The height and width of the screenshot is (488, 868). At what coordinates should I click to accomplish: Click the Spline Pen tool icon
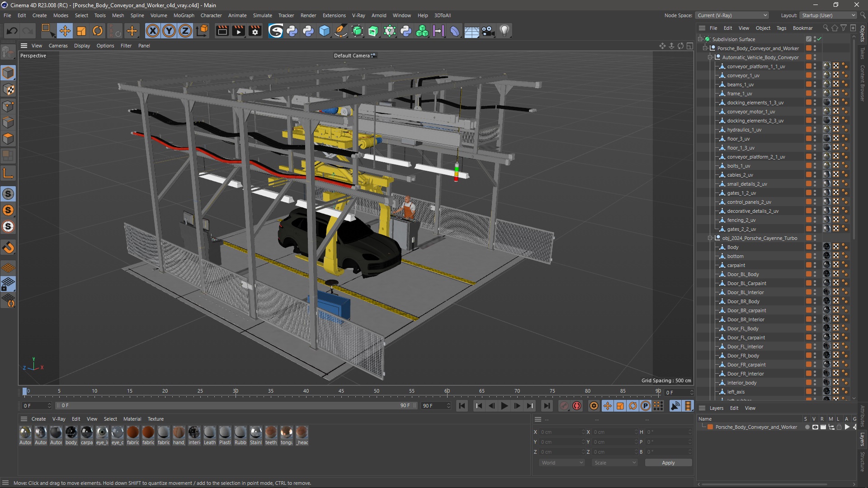(341, 31)
